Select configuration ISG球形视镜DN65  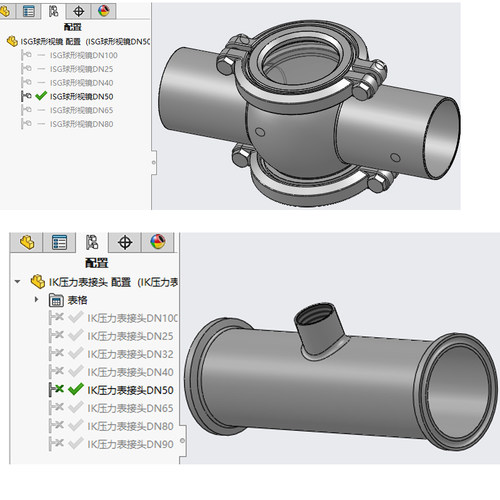coord(82,110)
